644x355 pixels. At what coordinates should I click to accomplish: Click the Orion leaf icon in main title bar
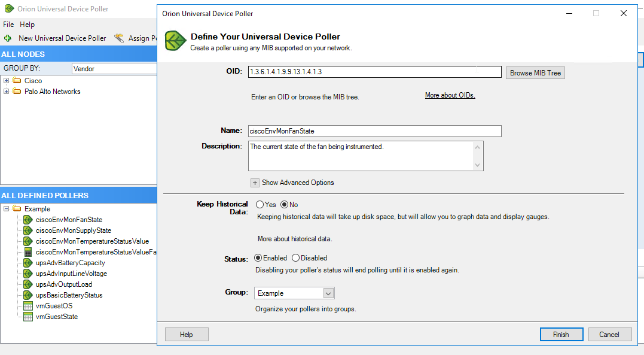(x=9, y=8)
